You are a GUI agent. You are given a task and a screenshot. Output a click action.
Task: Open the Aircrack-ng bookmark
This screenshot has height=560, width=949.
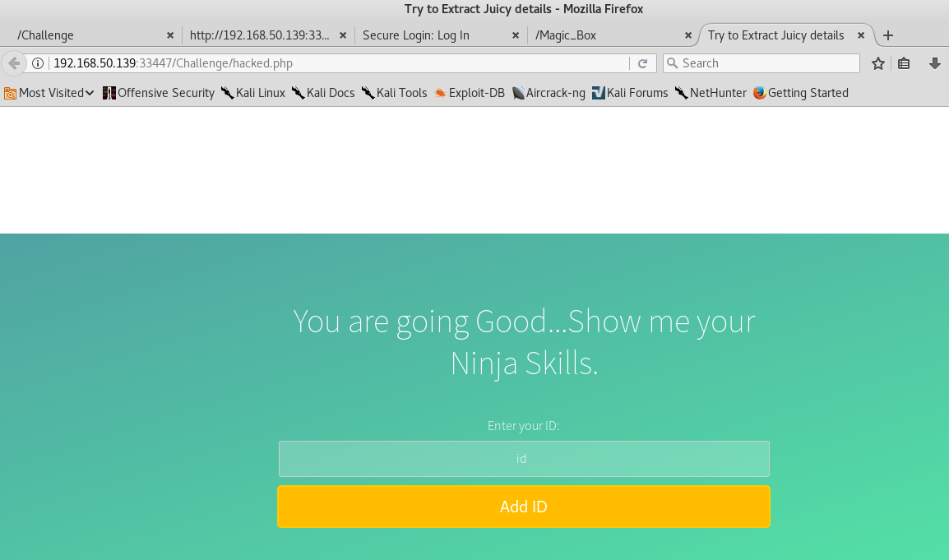tap(549, 93)
